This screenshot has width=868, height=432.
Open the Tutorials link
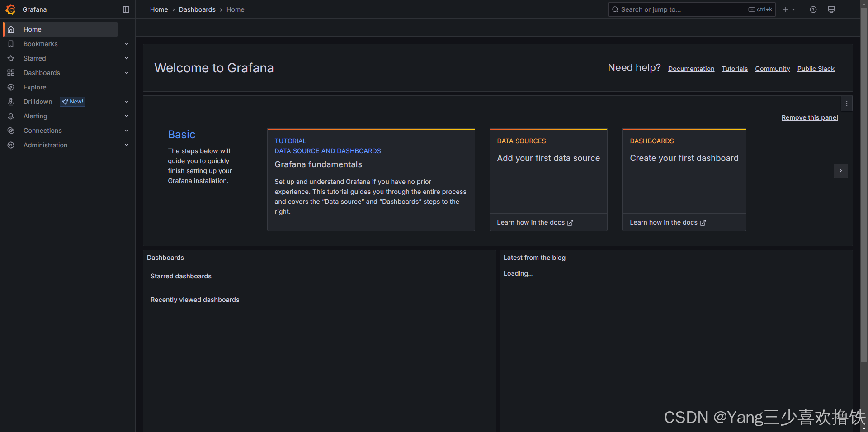click(x=735, y=69)
